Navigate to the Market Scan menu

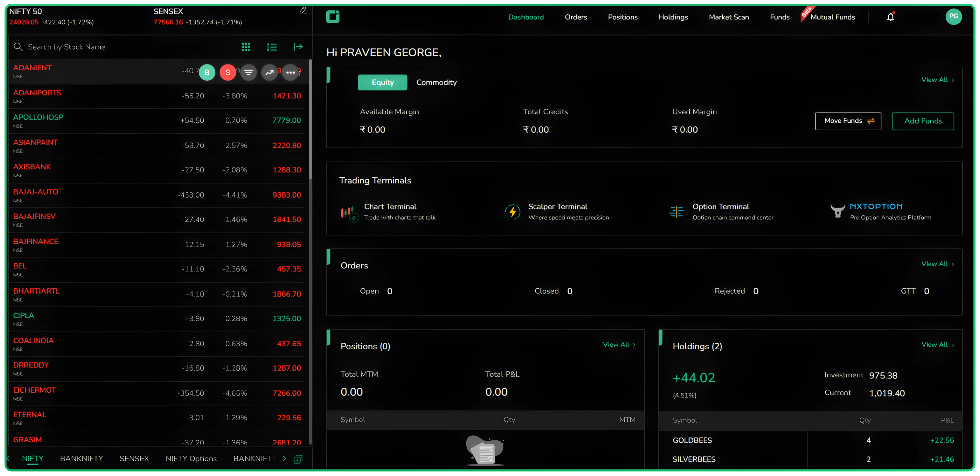[729, 17]
